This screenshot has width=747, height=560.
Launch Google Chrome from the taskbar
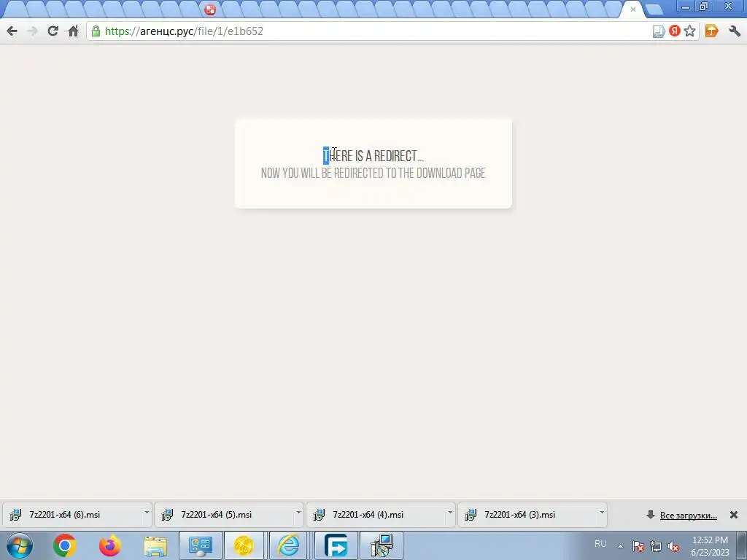tap(65, 545)
